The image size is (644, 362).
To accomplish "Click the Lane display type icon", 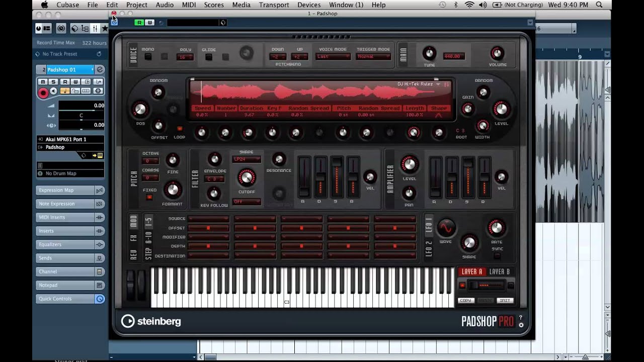I will click(x=87, y=91).
